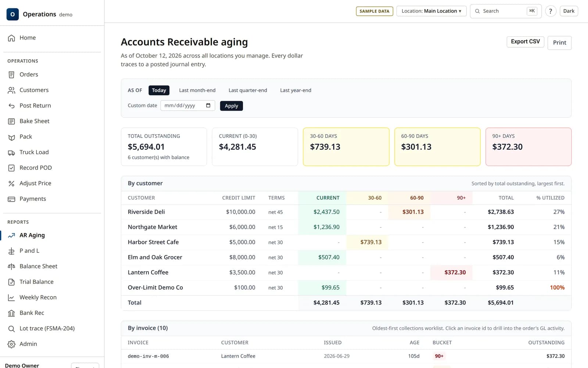Select Last month-end as-of option
The width and height of the screenshot is (588, 368).
[x=197, y=90]
